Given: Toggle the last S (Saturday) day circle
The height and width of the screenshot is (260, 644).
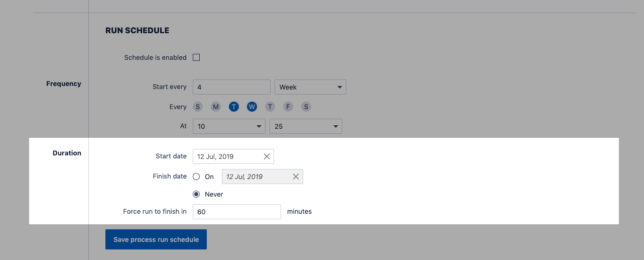Looking at the screenshot, I should click(x=306, y=107).
